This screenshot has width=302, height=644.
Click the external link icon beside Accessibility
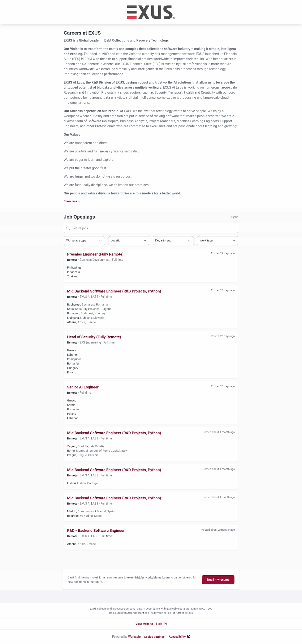pyautogui.click(x=189, y=636)
